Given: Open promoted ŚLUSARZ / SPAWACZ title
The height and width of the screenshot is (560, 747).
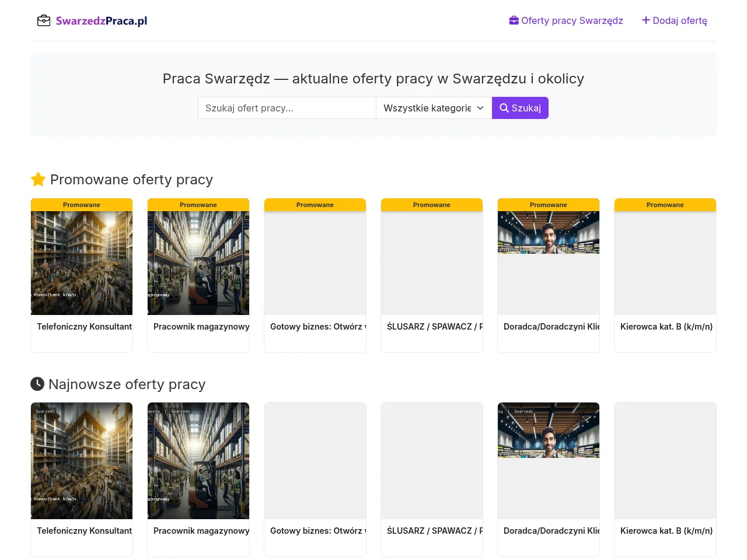Looking at the screenshot, I should point(435,327).
